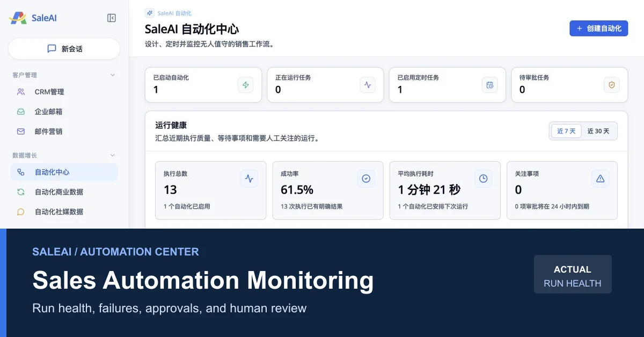Click the checkmark icon in 成功率 card
The width and height of the screenshot is (644, 337).
[x=366, y=179]
